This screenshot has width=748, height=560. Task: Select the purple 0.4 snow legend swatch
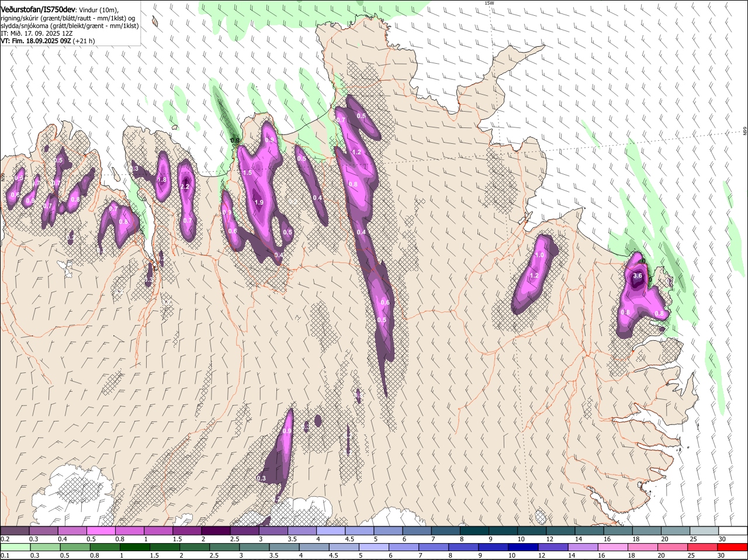(72, 531)
